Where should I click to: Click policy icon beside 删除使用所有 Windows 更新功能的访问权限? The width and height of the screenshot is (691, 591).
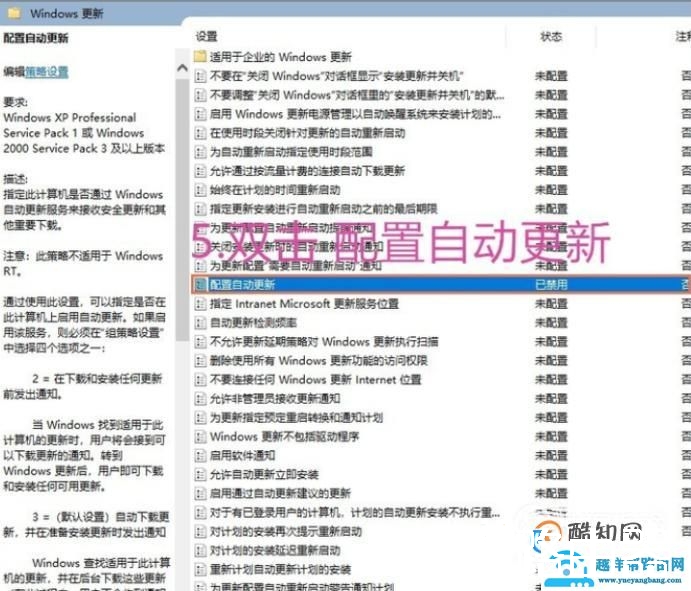pyautogui.click(x=200, y=361)
